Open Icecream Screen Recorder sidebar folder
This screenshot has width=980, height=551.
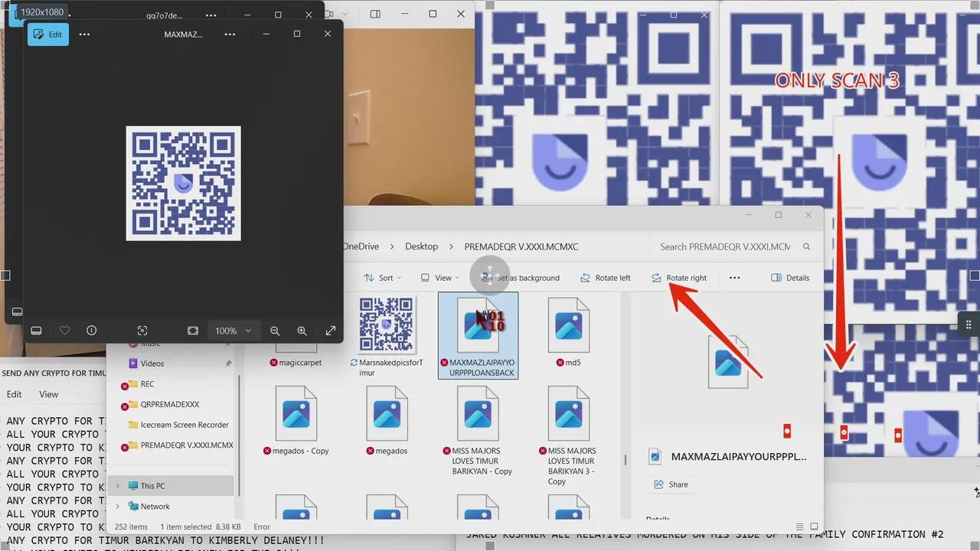pyautogui.click(x=185, y=425)
